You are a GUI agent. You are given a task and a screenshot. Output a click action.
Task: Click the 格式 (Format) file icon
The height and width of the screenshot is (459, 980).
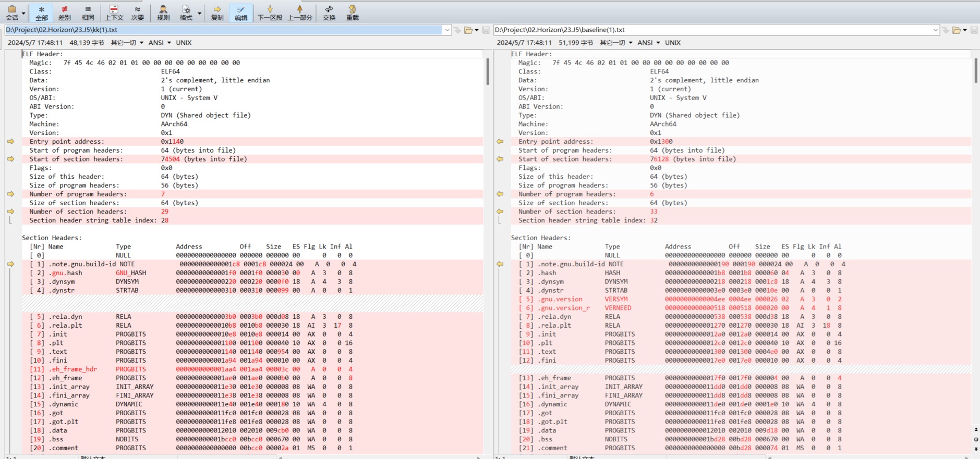pyautogui.click(x=186, y=13)
